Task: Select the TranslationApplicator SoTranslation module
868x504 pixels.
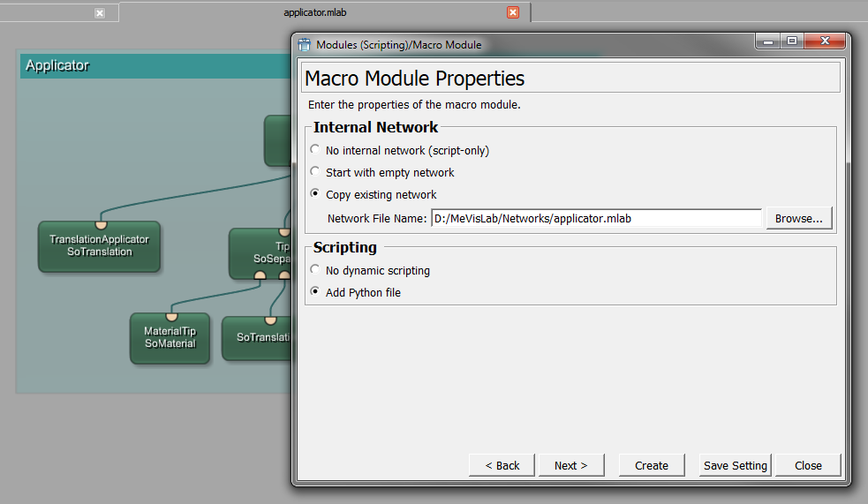Action: click(99, 246)
